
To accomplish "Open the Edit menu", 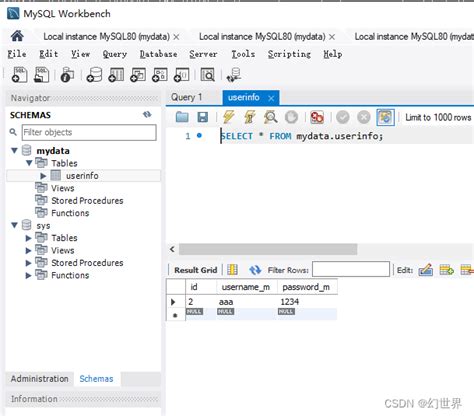I will pos(49,54).
